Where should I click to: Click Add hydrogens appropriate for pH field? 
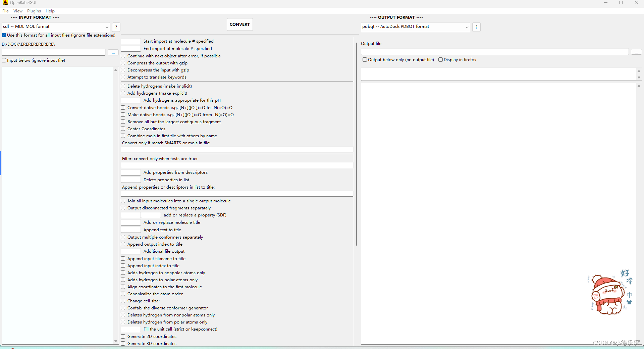point(131,100)
